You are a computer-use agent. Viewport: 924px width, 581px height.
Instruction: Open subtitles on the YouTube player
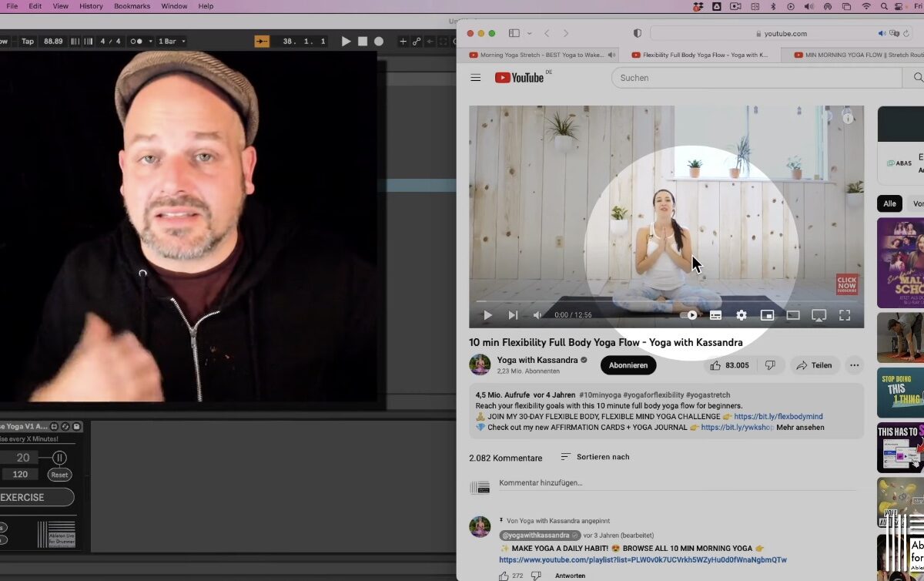pos(715,315)
